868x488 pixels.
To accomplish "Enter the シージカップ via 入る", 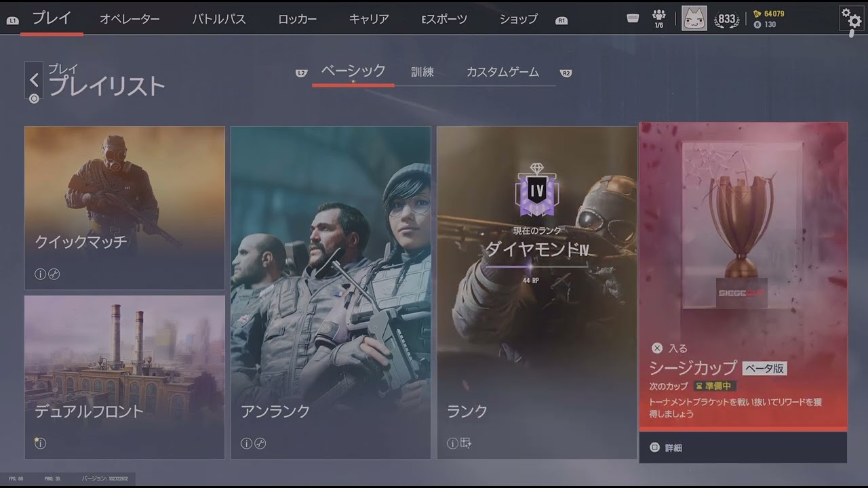I will 669,348.
